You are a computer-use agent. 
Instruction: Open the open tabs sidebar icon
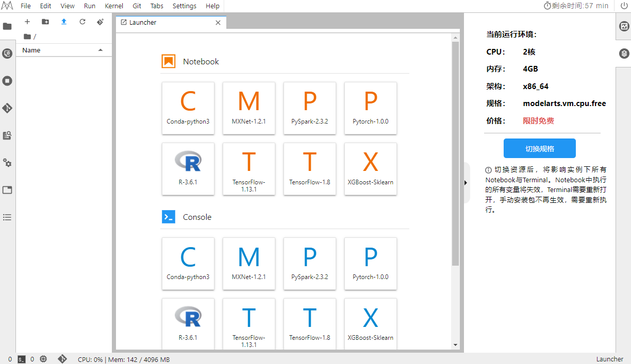7,190
